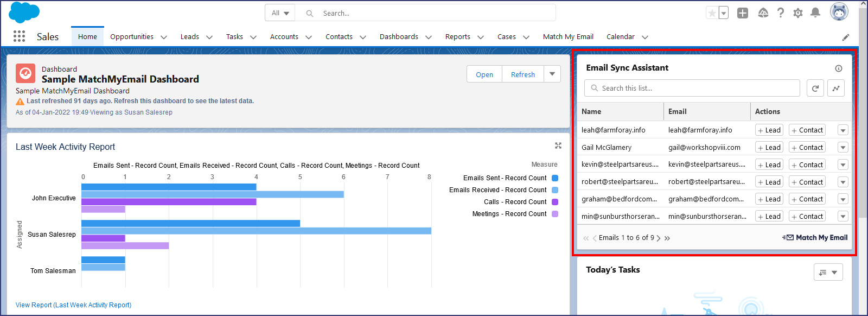
Task: Open row actions dropdown for Gail McGlamery
Action: [843, 148]
